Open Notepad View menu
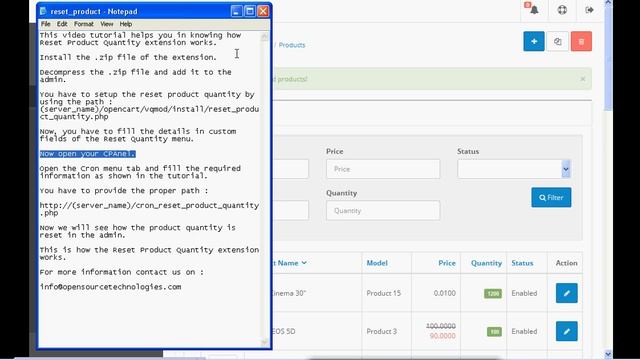This screenshot has height=360, width=640. [107, 24]
